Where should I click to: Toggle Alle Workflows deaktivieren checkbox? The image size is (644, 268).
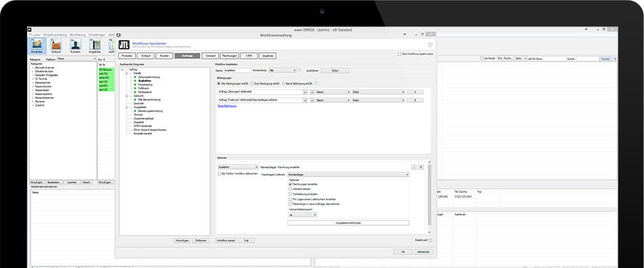click(x=399, y=54)
